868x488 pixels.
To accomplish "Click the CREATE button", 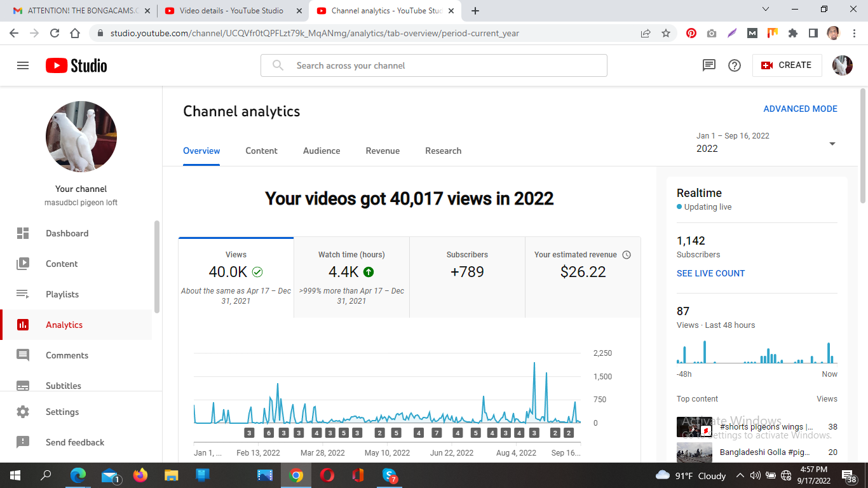I will [x=787, y=65].
